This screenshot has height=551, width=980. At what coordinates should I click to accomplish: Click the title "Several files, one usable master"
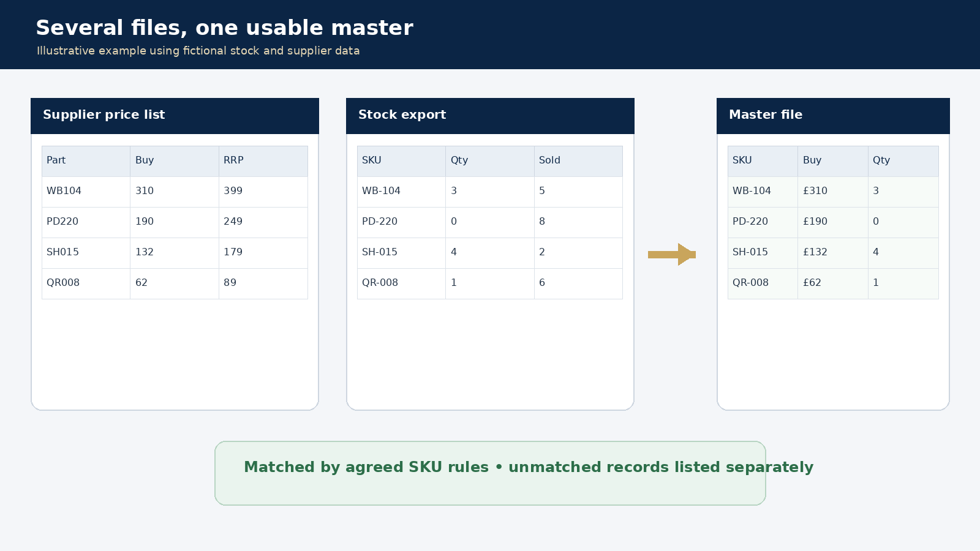point(224,28)
